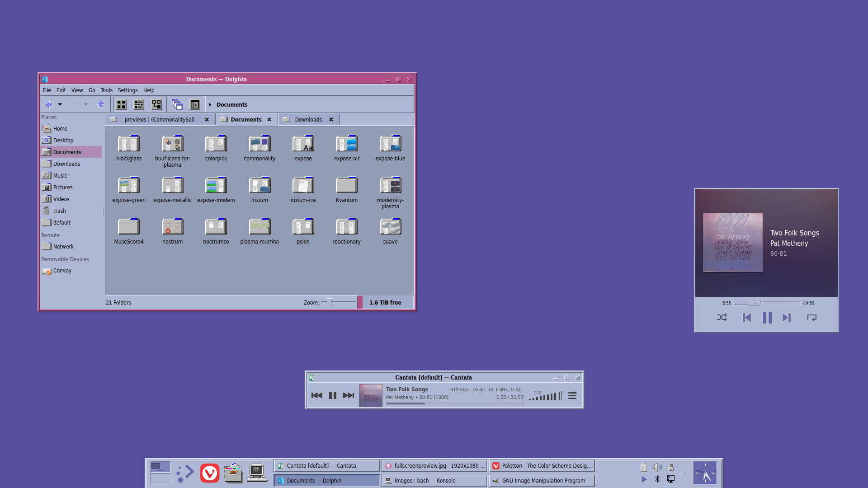Image resolution: width=868 pixels, height=488 pixels.
Task: Open Vivaldi from the taskbar
Action: click(x=209, y=473)
